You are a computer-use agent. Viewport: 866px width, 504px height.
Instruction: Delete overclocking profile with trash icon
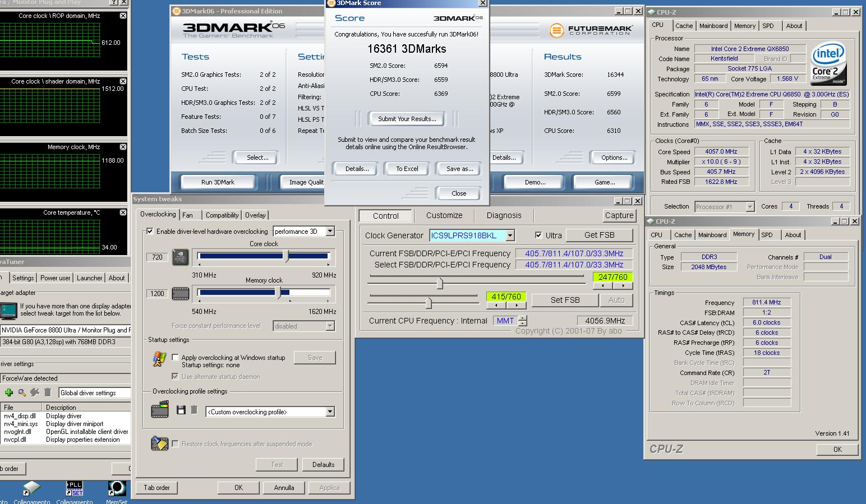click(194, 410)
